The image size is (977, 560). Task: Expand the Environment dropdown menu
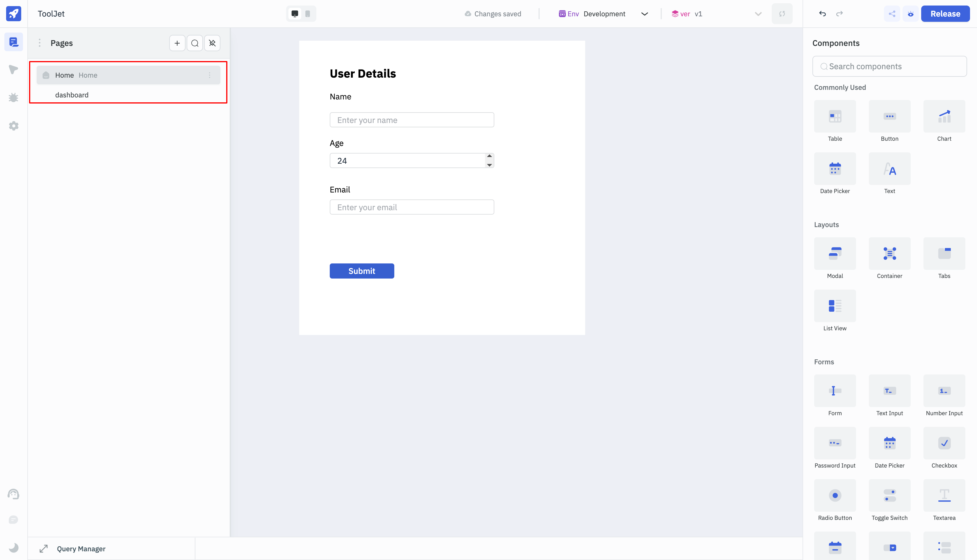tap(643, 13)
